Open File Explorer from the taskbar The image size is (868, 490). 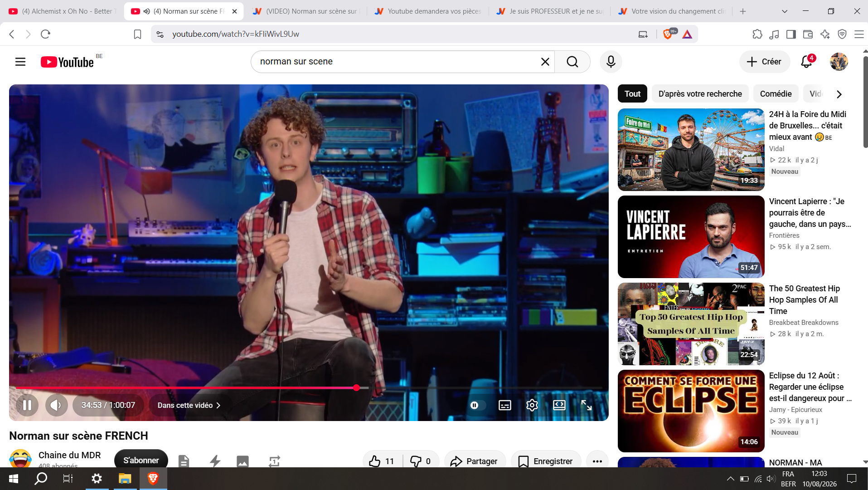pyautogui.click(x=125, y=479)
